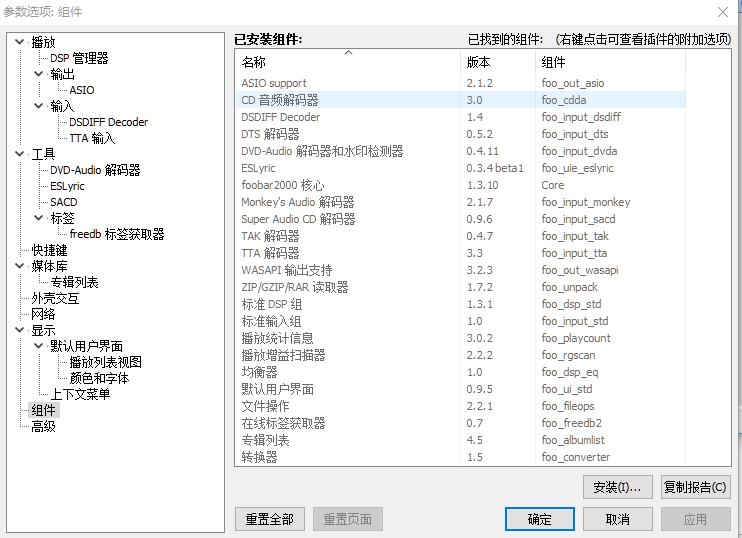
Task: Confirm with the 确定 button
Action: tap(540, 519)
